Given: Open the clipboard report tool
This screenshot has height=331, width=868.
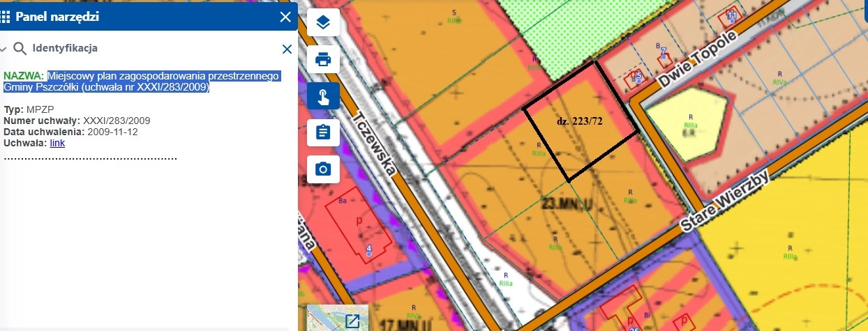Looking at the screenshot, I should click(323, 132).
